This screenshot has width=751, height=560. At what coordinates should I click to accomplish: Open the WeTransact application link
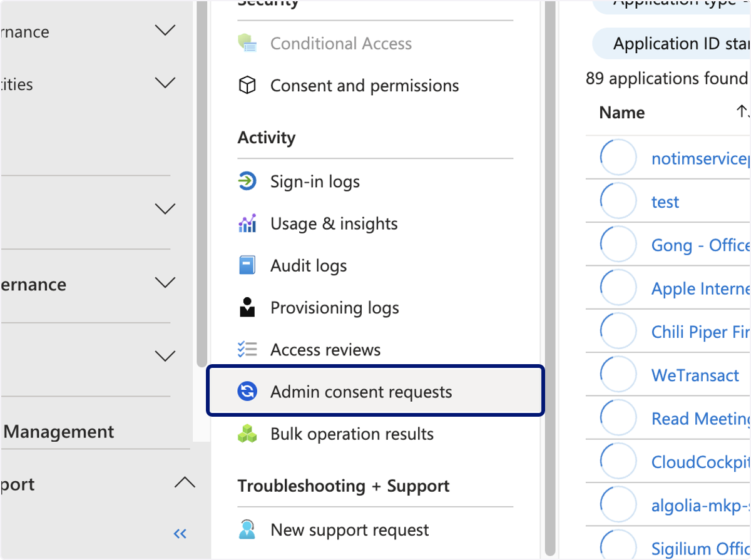click(695, 375)
